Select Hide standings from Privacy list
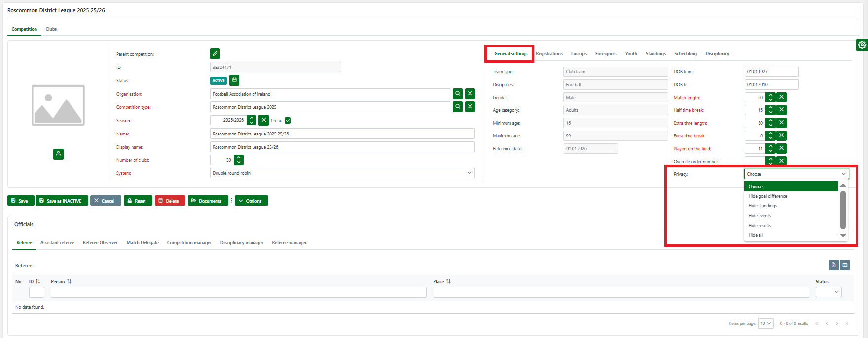Image resolution: width=868 pixels, height=338 pixels. tap(762, 206)
